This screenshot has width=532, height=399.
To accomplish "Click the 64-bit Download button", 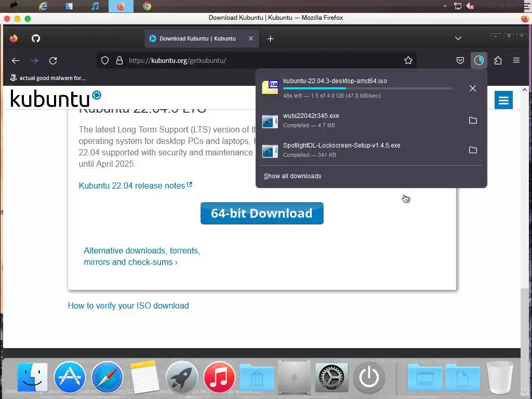I will click(262, 213).
